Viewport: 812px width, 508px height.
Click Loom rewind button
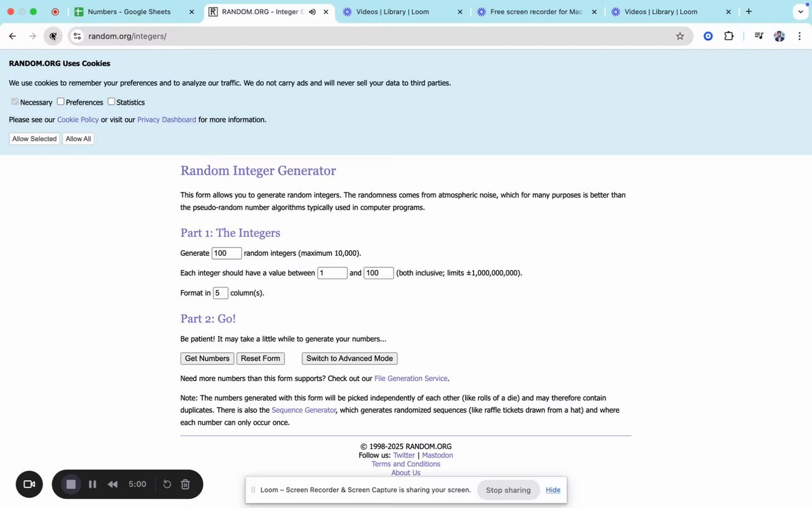click(112, 485)
